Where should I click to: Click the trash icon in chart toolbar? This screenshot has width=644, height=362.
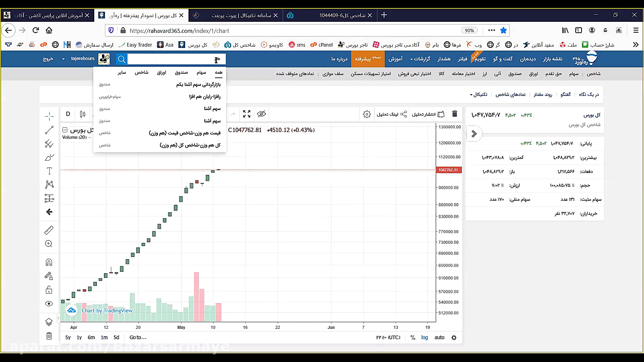454,114
